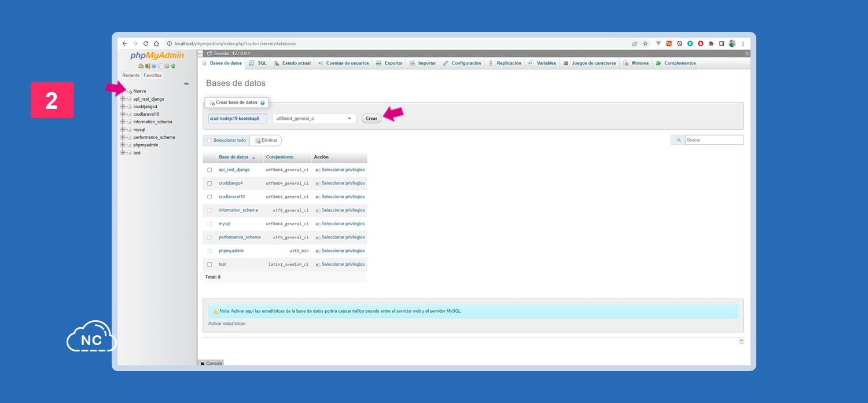Open the Cuentas de usuarios tab
This screenshot has width=868, height=403.
pos(343,63)
